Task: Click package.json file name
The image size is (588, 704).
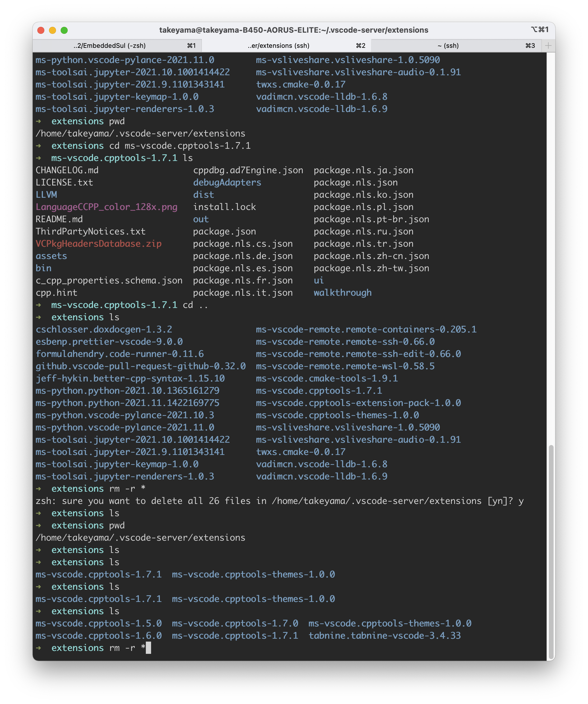Action: (x=224, y=231)
